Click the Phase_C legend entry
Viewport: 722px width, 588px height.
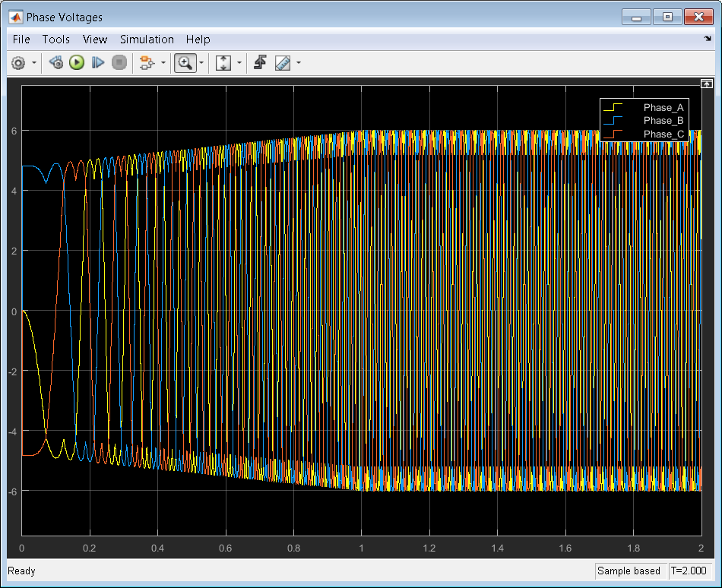(663, 134)
